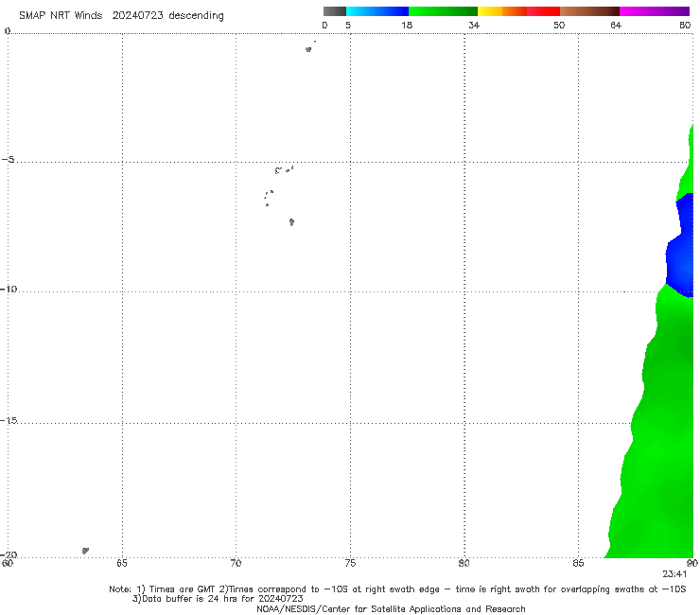Screen dimensions: 700x615
Task: Click the color bar label '50'
Action: click(559, 25)
